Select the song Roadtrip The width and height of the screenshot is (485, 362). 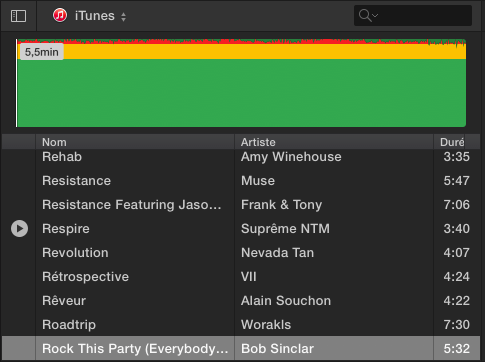pos(69,325)
